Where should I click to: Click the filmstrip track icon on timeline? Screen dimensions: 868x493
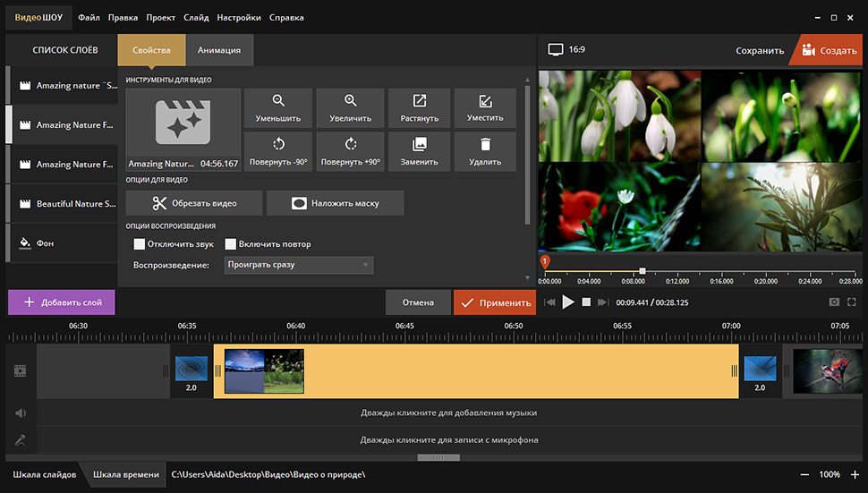(x=20, y=370)
